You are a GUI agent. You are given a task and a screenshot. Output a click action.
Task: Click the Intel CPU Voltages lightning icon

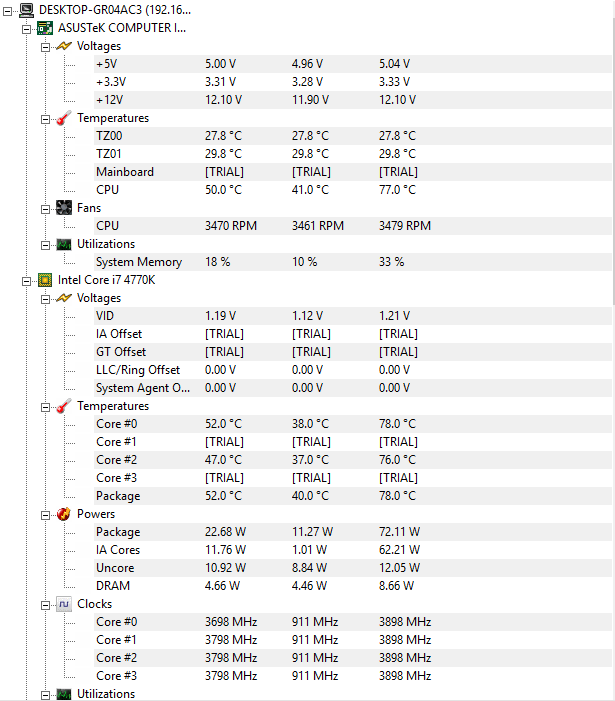(x=64, y=298)
